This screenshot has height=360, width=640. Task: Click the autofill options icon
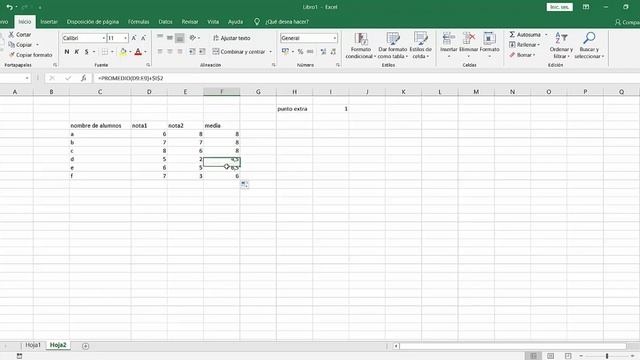244,184
